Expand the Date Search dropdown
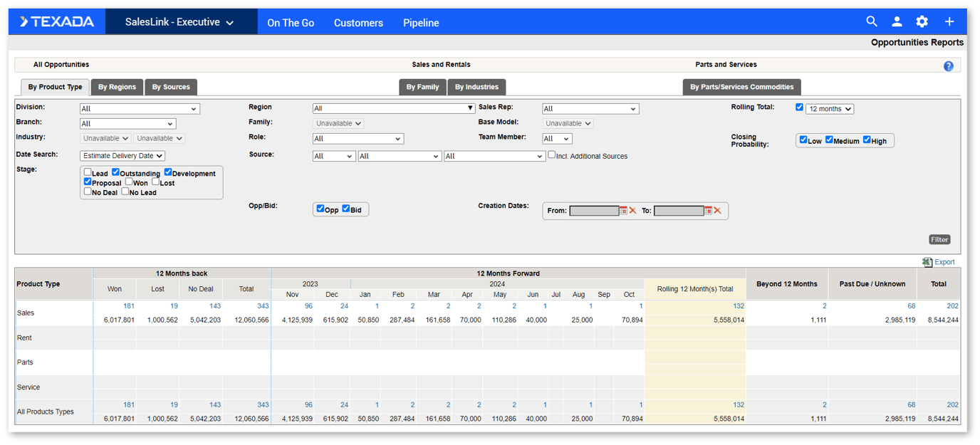980x445 pixels. 122,155
